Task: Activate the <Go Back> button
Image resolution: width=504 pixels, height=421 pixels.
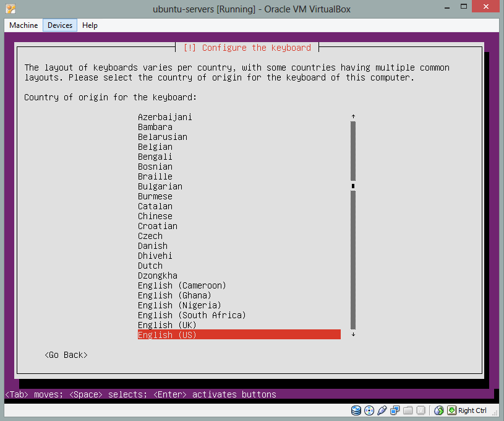Action: click(66, 355)
